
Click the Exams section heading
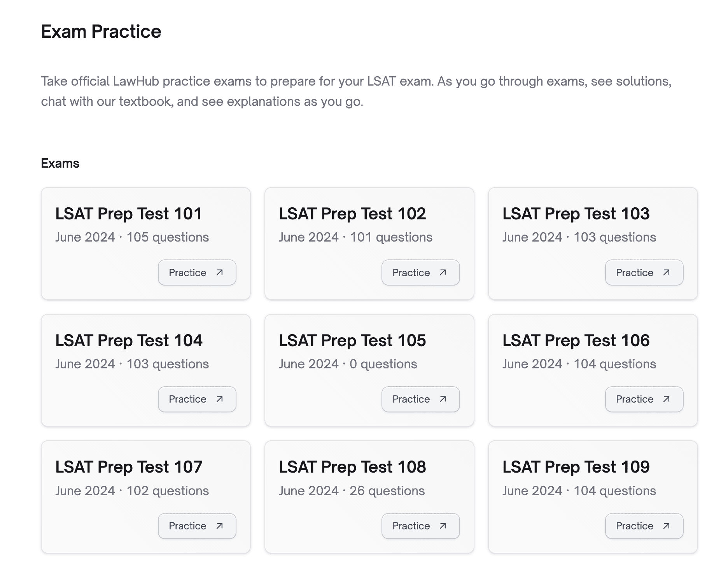(60, 163)
